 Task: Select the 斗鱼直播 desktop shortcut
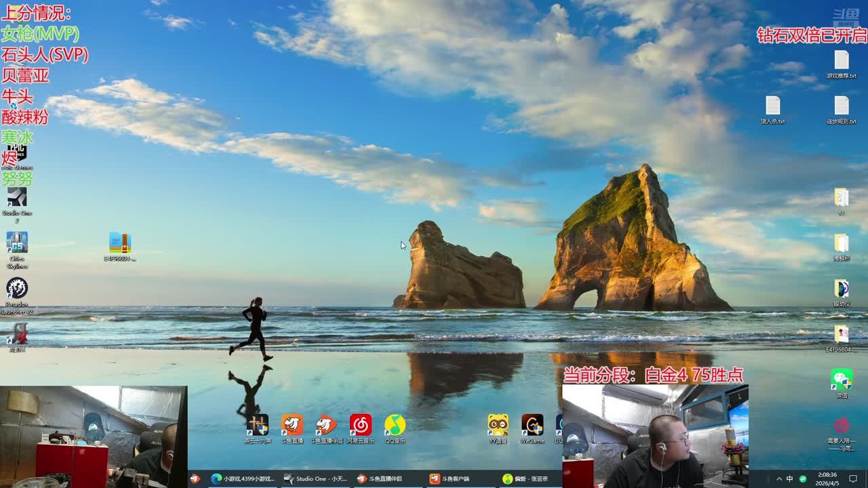pos(292,426)
